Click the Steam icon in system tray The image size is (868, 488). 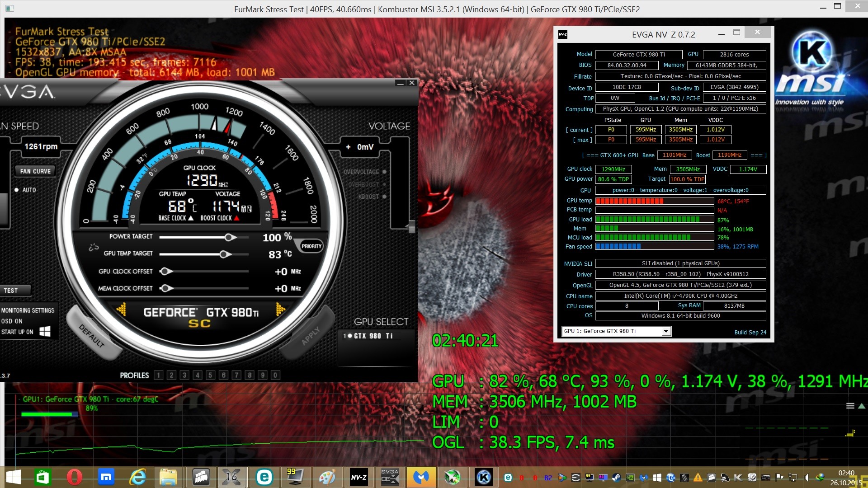[x=616, y=478]
